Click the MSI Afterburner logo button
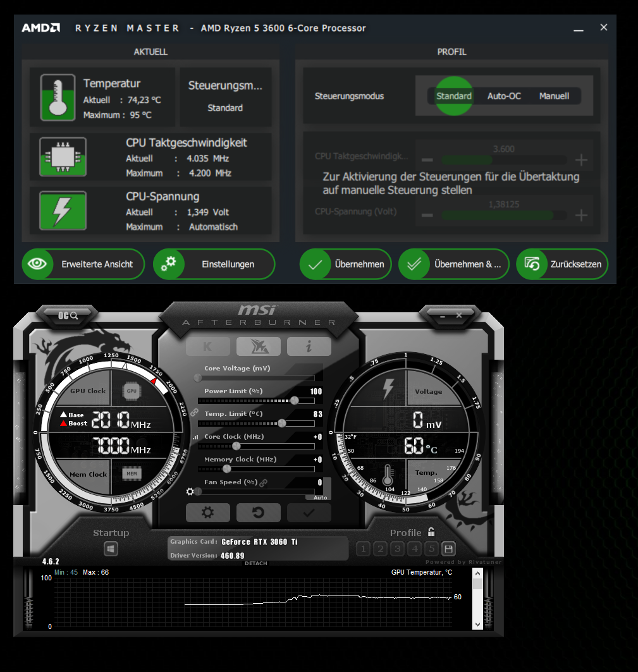Image resolution: width=638 pixels, height=672 pixels. pyautogui.click(x=259, y=346)
